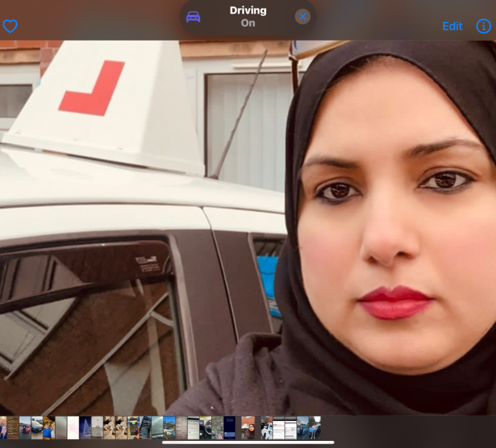This screenshot has width=496, height=448.
Task: Select the hand holding phone thumbnail
Action: pos(133,428)
